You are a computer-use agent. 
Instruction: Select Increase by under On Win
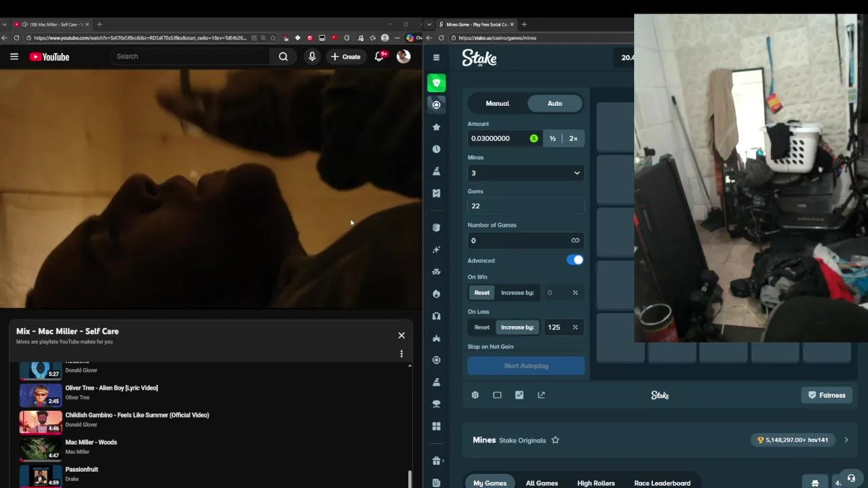pos(517,293)
